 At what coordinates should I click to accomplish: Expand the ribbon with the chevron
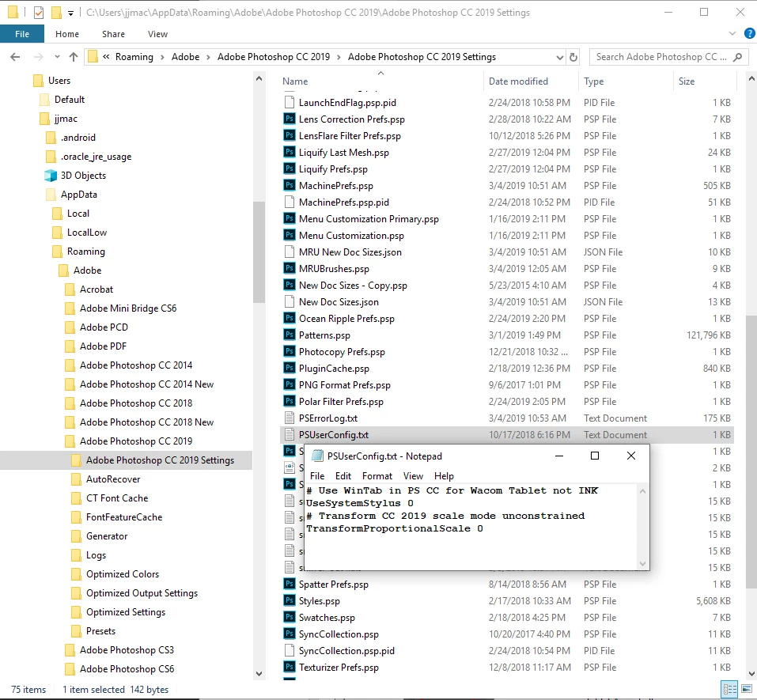[x=732, y=33]
